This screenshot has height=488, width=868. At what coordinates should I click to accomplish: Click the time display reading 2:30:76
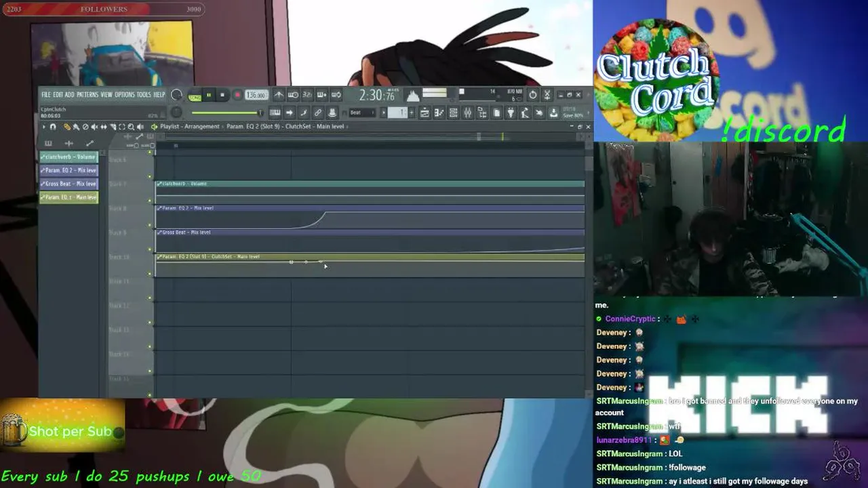[x=377, y=95]
